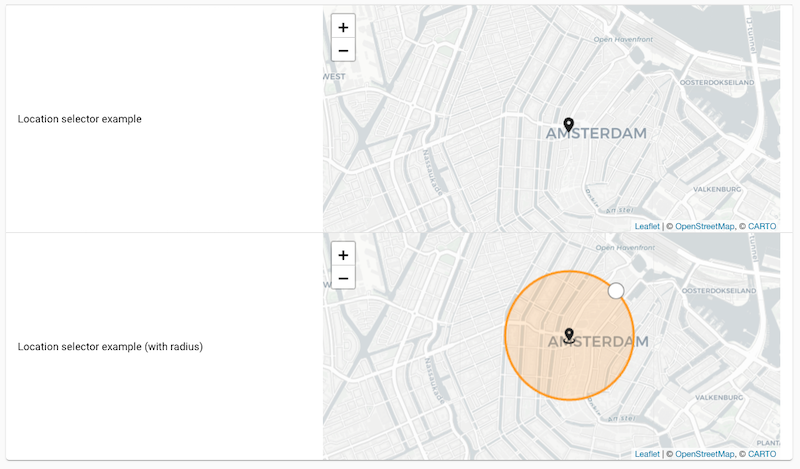Open the OpenStreetMap link in the radius map
The height and width of the screenshot is (469, 800).
pyautogui.click(x=704, y=454)
